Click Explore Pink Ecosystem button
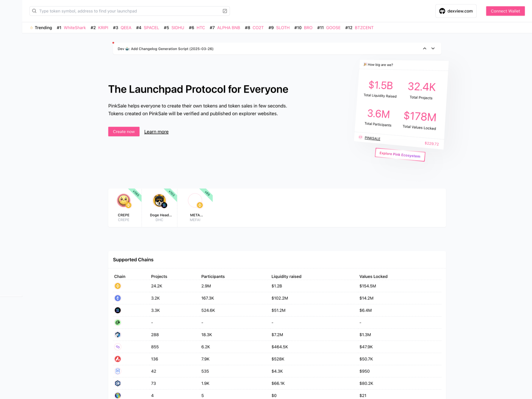The width and height of the screenshot is (532, 399). (400, 155)
